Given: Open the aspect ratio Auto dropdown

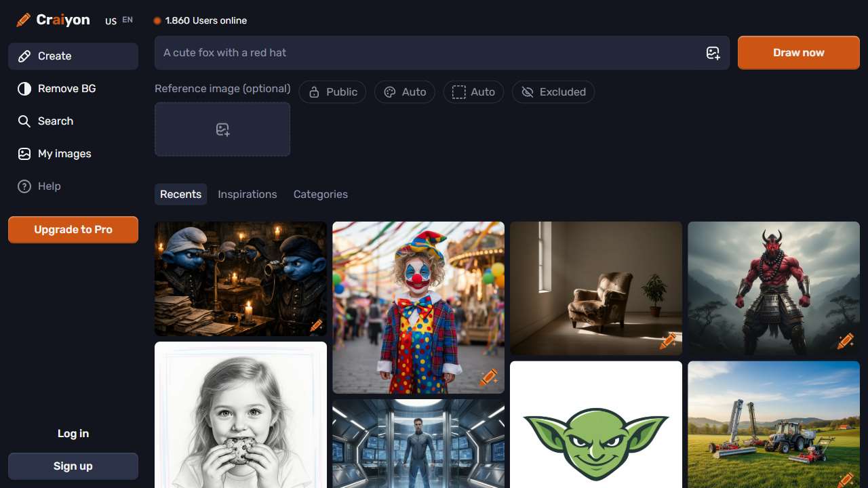Looking at the screenshot, I should click(x=473, y=92).
